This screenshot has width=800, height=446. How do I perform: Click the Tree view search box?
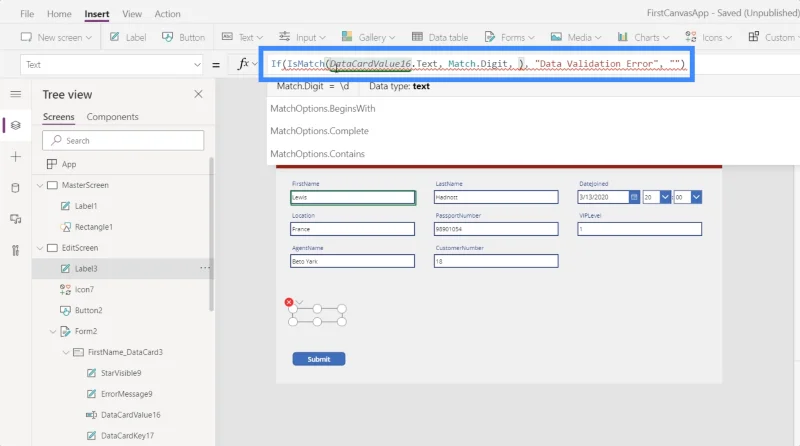pos(123,140)
